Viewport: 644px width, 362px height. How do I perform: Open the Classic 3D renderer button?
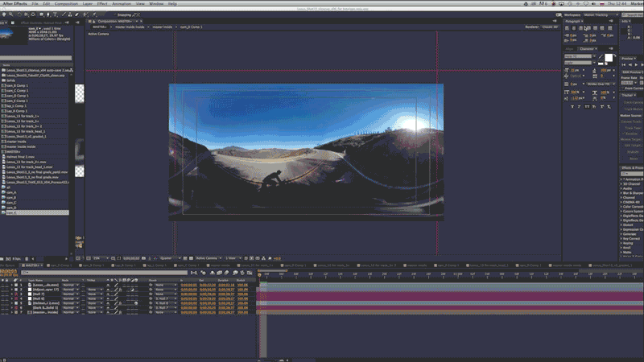(550, 27)
